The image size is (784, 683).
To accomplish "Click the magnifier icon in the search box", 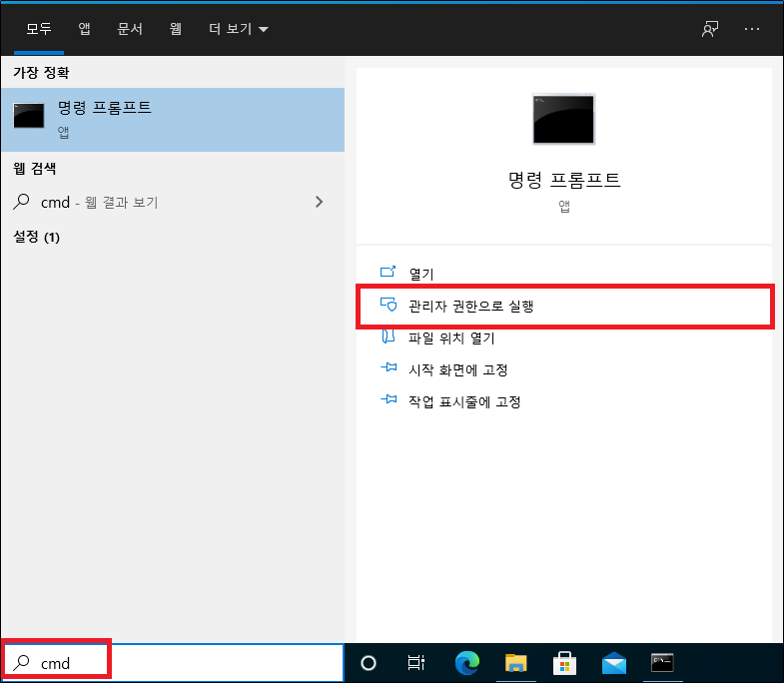I will click(x=22, y=662).
